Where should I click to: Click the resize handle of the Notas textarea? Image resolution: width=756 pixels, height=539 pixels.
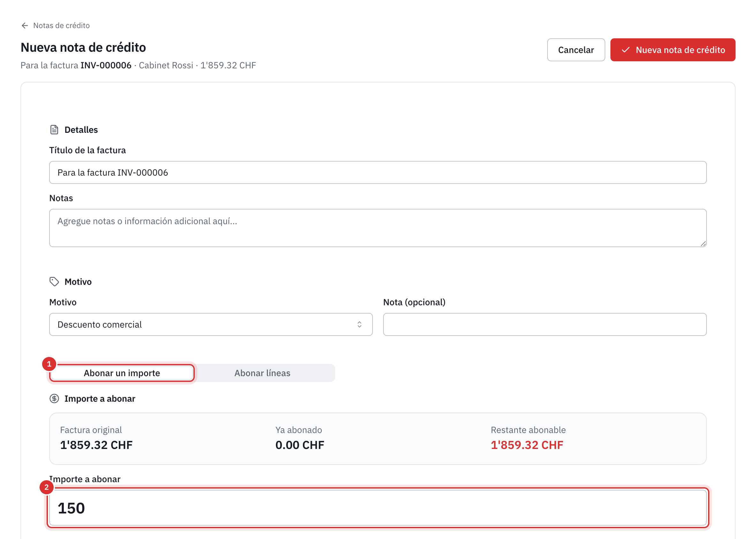point(703,244)
